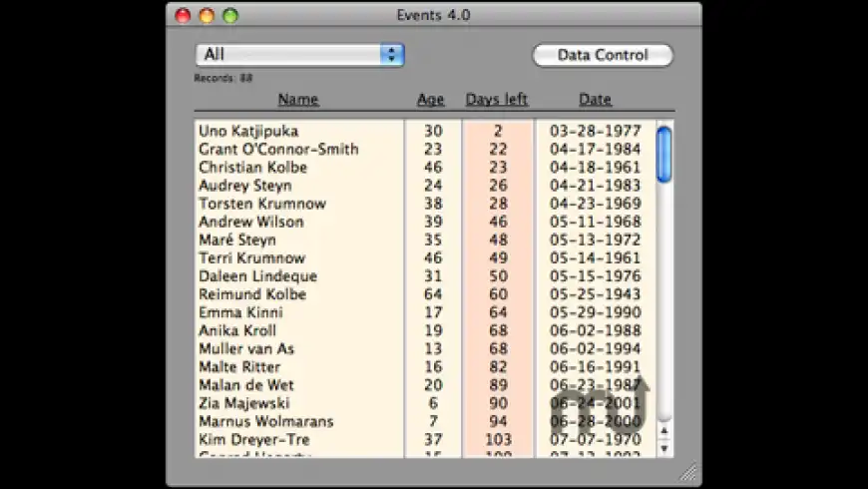868x489 pixels.
Task: Sort list by Date column header
Action: (596, 100)
